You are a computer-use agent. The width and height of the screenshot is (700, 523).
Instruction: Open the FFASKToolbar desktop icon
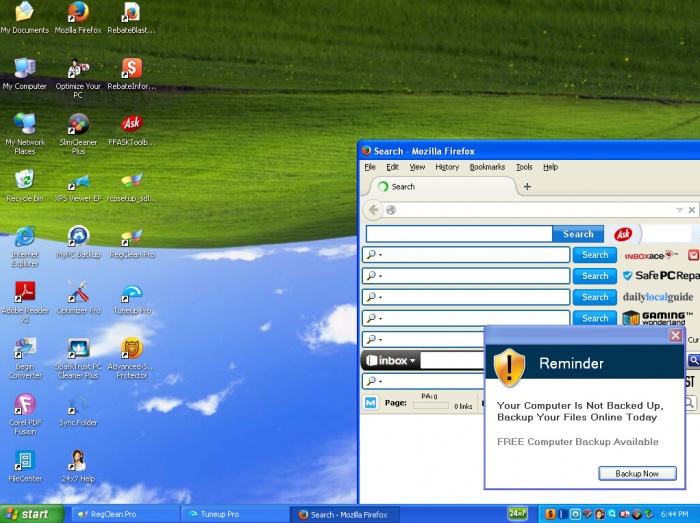coord(132,130)
